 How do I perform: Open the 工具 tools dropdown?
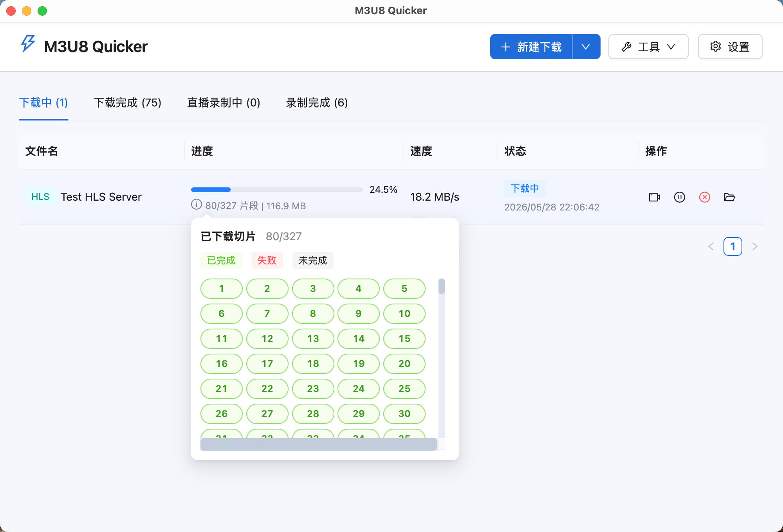pyautogui.click(x=648, y=47)
